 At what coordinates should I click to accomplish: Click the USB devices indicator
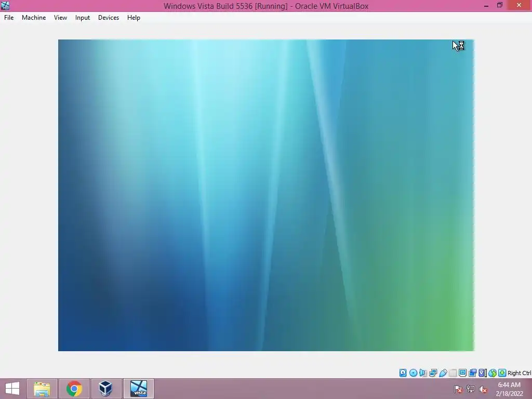pyautogui.click(x=443, y=373)
